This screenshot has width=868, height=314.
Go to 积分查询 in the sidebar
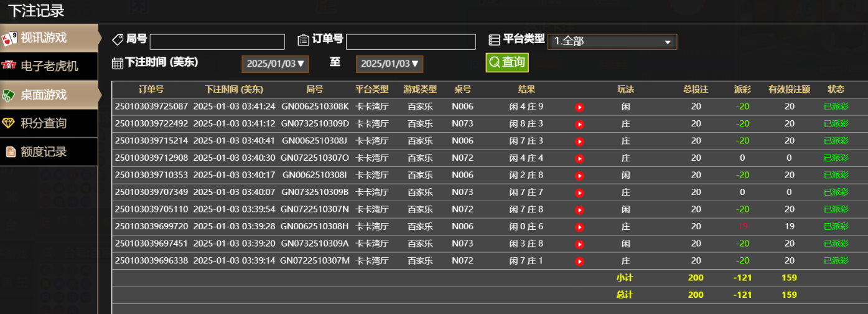click(x=49, y=123)
